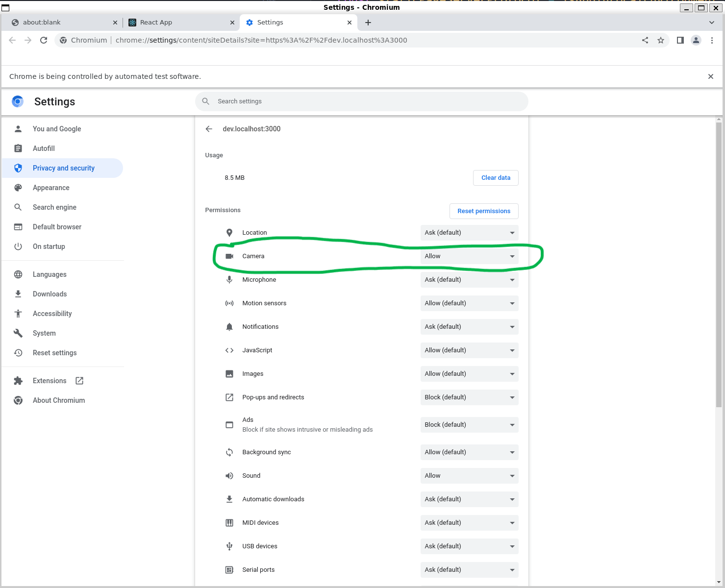Click the USB devices icon
725x588 pixels.
(229, 546)
